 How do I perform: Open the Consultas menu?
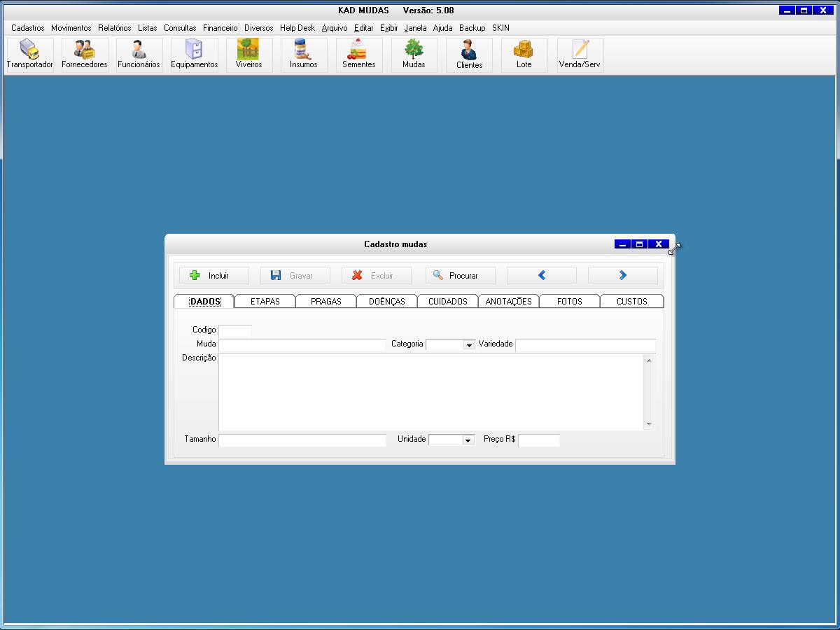point(181,28)
